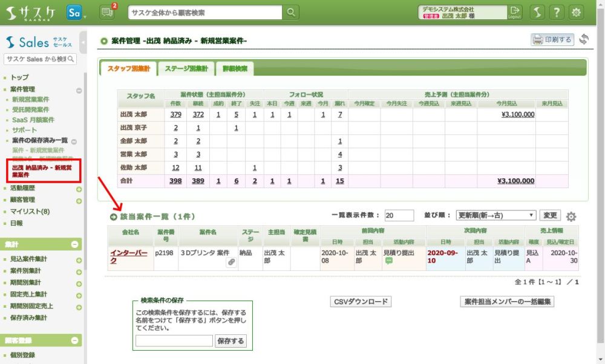Open the 並び順 sort order dropdown
Viewport: 605px width, 364px height.
point(495,215)
